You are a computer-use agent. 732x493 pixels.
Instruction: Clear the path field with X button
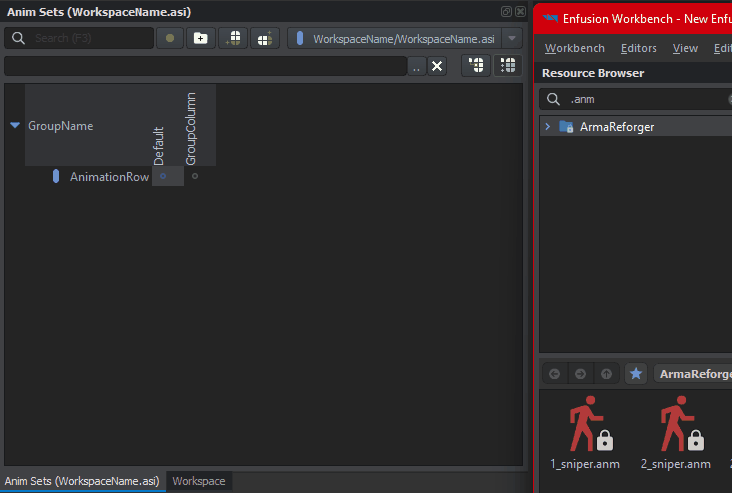[x=437, y=66]
